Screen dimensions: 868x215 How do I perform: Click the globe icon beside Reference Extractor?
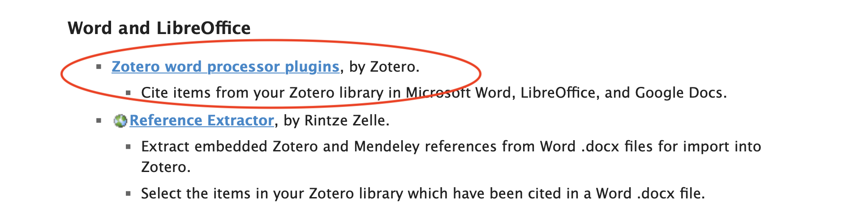click(120, 120)
